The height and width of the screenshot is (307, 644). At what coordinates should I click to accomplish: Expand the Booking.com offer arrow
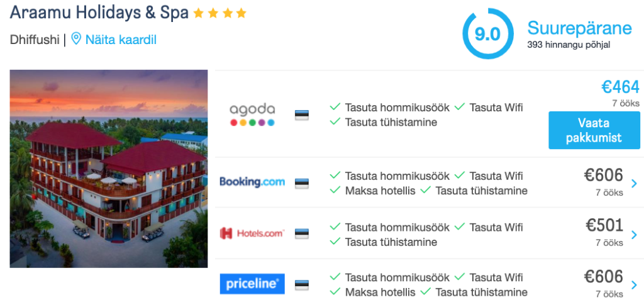pyautogui.click(x=634, y=184)
